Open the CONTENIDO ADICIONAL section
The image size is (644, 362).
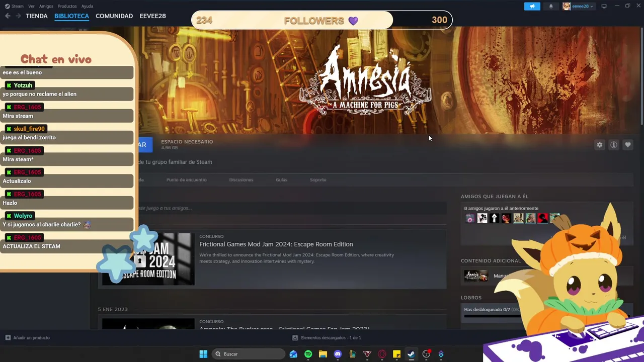(491, 260)
